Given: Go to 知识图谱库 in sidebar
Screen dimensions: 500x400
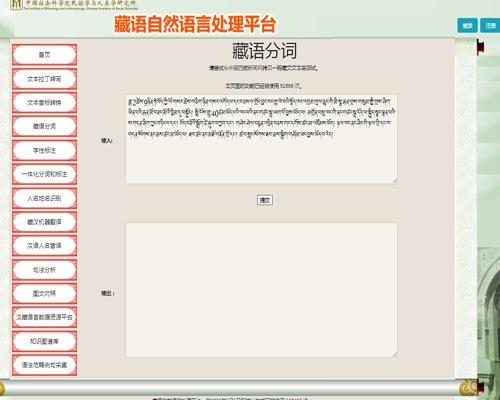Looking at the screenshot, I should click(x=44, y=341).
